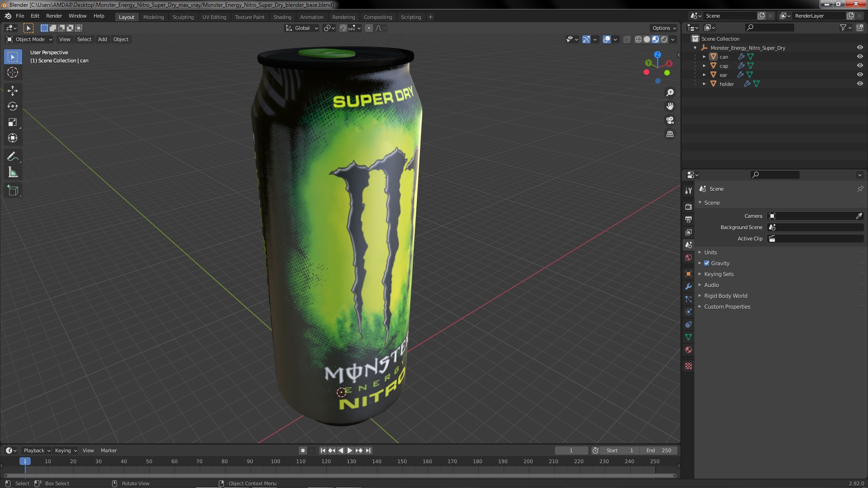This screenshot has width=868, height=488.
Task: Open the Physics properties tab
Action: point(689,312)
